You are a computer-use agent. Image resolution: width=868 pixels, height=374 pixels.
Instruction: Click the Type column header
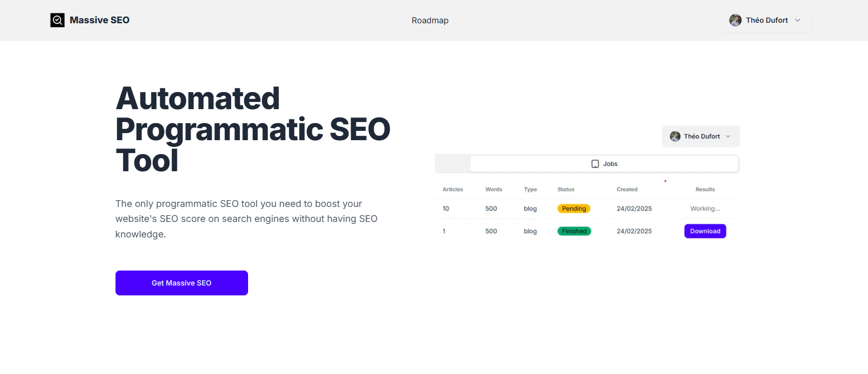tap(530, 189)
